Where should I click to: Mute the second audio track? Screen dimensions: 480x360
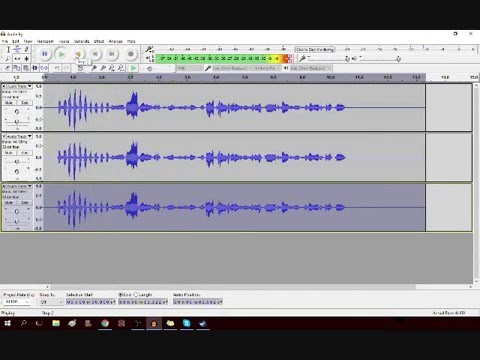(9, 153)
